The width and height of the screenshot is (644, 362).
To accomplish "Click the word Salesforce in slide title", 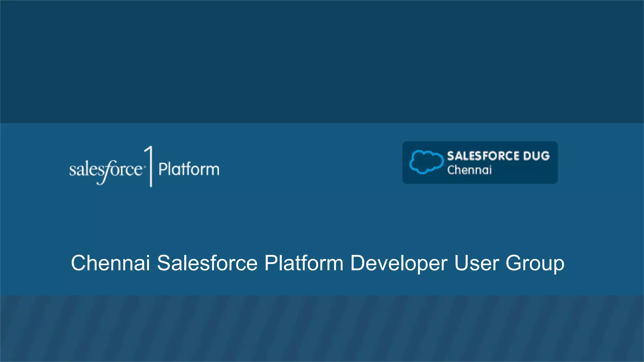I will 207,263.
